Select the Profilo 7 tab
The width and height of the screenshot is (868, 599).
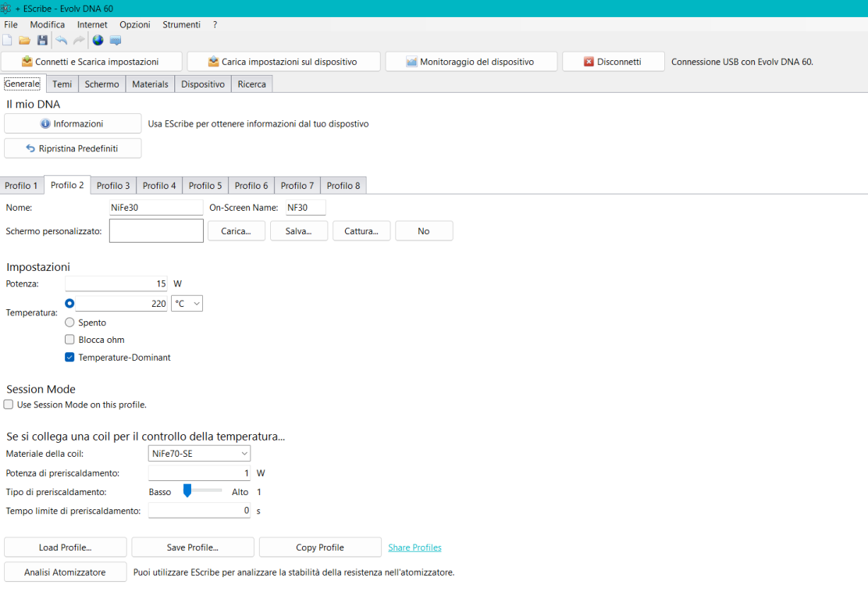(297, 185)
